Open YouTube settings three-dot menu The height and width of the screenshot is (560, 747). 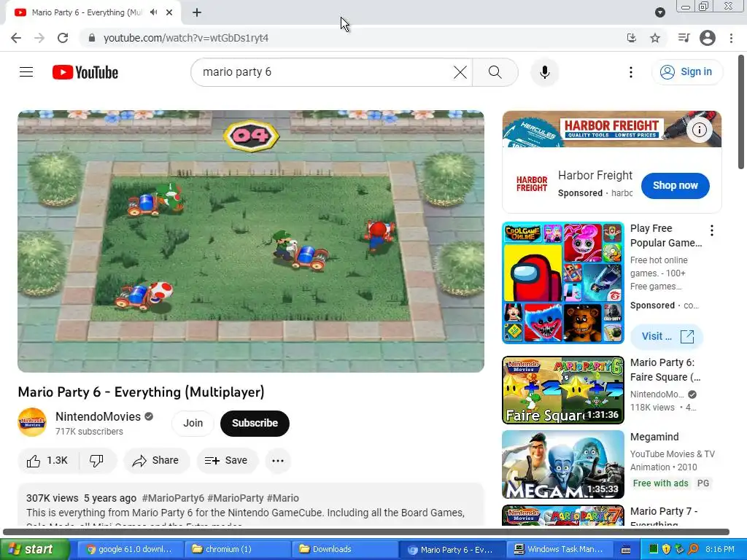point(631,72)
